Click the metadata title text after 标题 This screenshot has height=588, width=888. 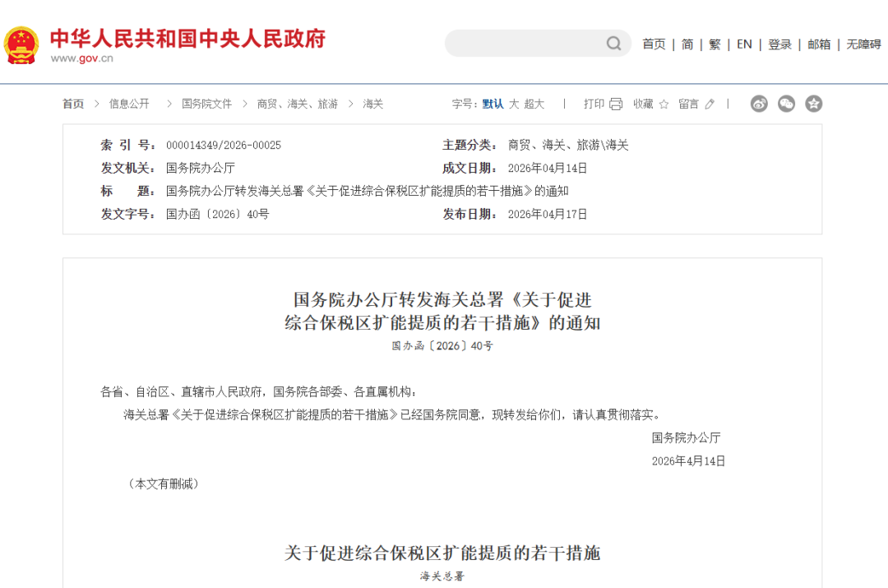tap(367, 191)
